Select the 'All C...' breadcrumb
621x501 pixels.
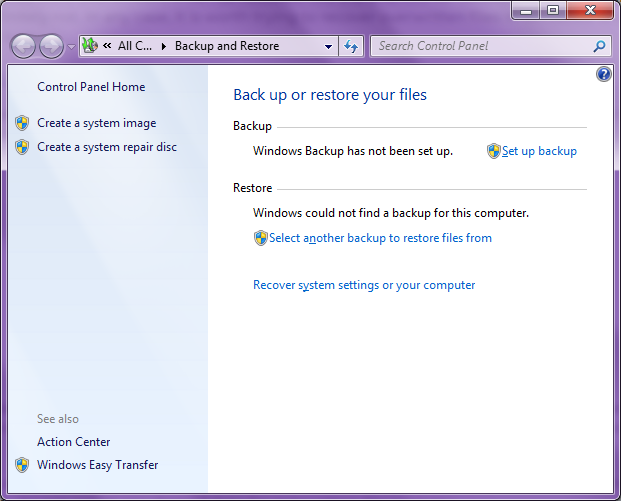pyautogui.click(x=135, y=46)
